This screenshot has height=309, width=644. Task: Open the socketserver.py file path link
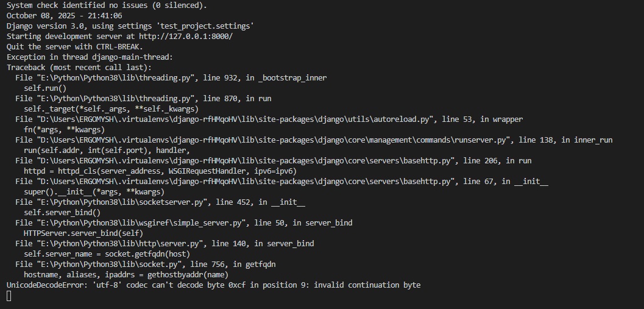point(122,202)
